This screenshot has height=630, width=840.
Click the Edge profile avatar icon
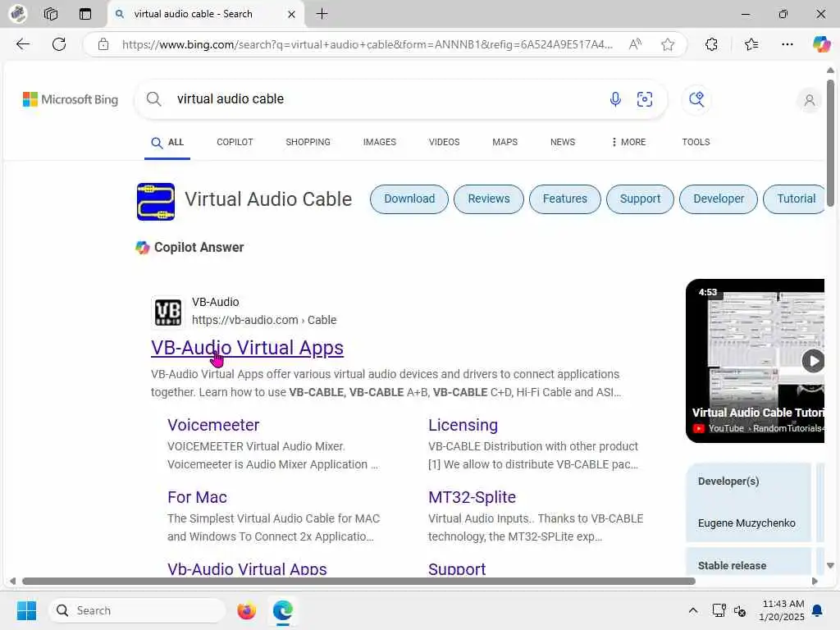18,13
